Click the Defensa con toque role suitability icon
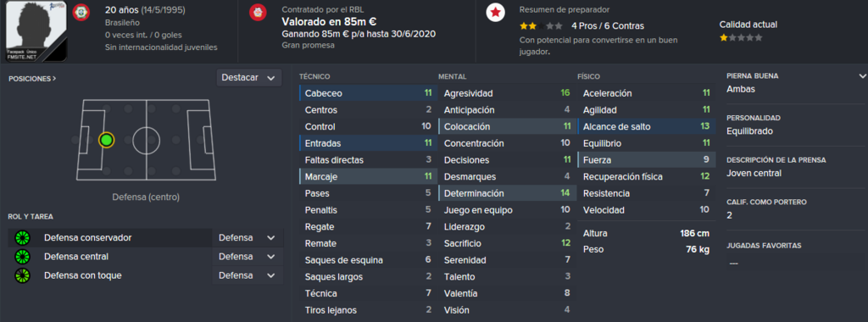The height and width of the screenshot is (322, 868). coord(23,275)
